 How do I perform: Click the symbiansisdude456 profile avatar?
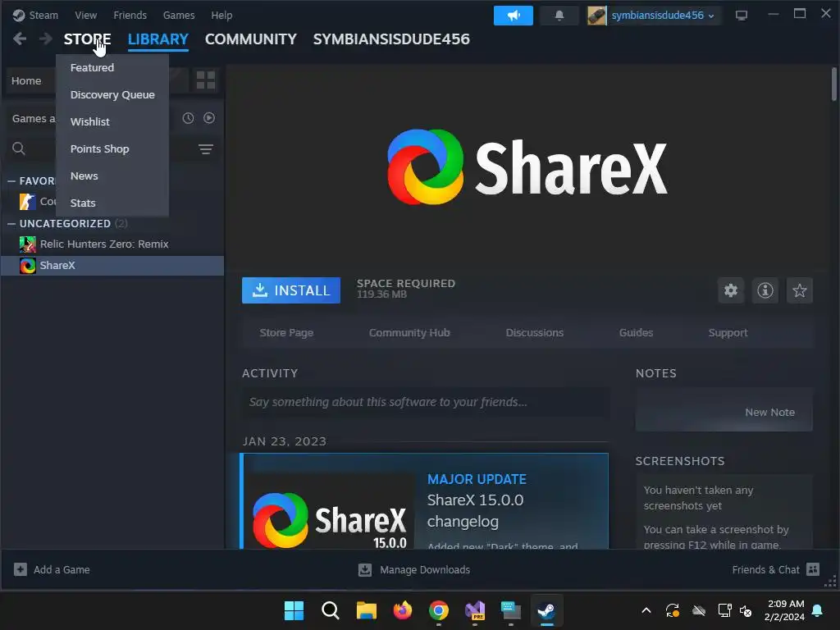click(597, 16)
